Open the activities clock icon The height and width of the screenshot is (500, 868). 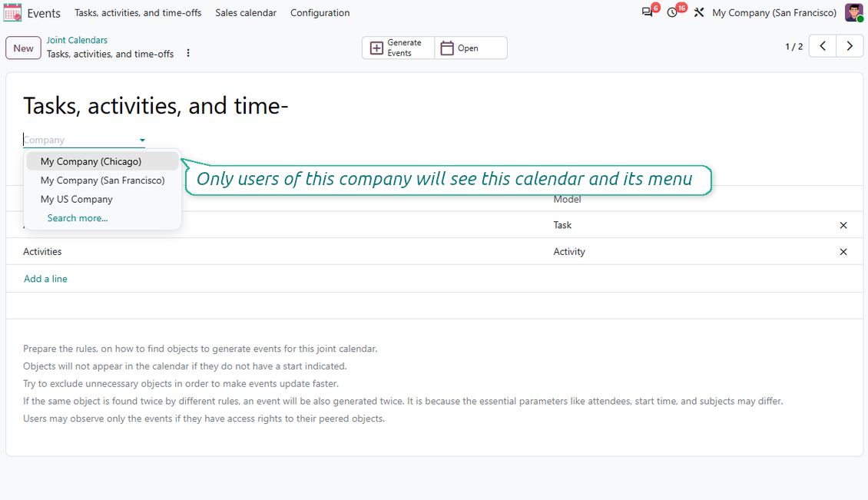[x=672, y=12]
